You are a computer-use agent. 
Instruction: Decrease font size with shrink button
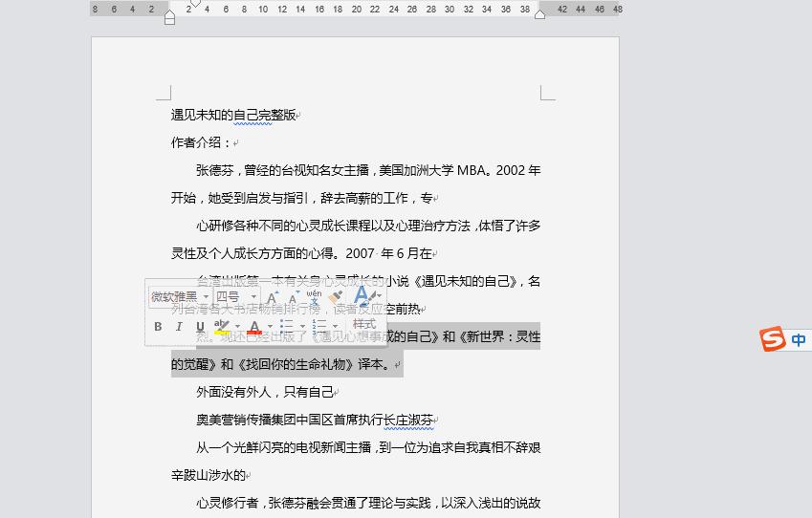[294, 297]
